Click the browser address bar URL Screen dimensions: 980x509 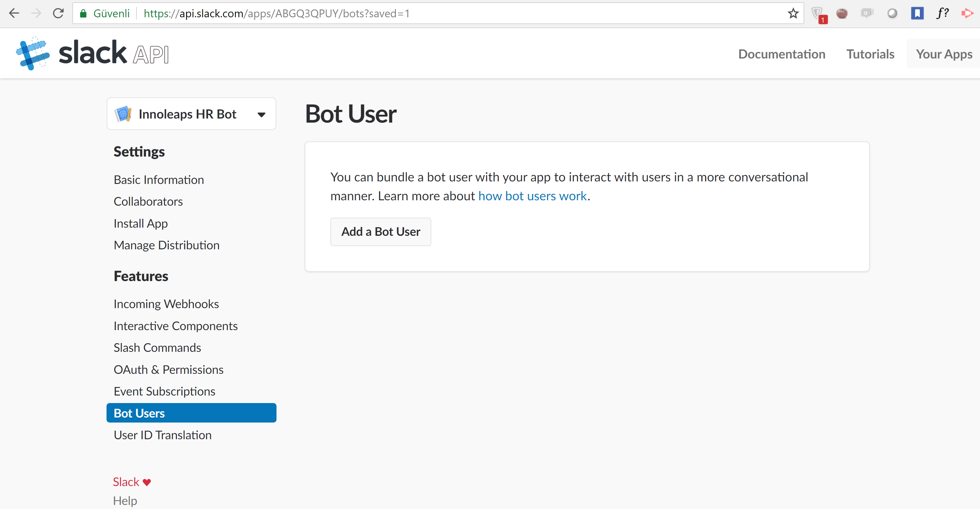[x=276, y=14]
